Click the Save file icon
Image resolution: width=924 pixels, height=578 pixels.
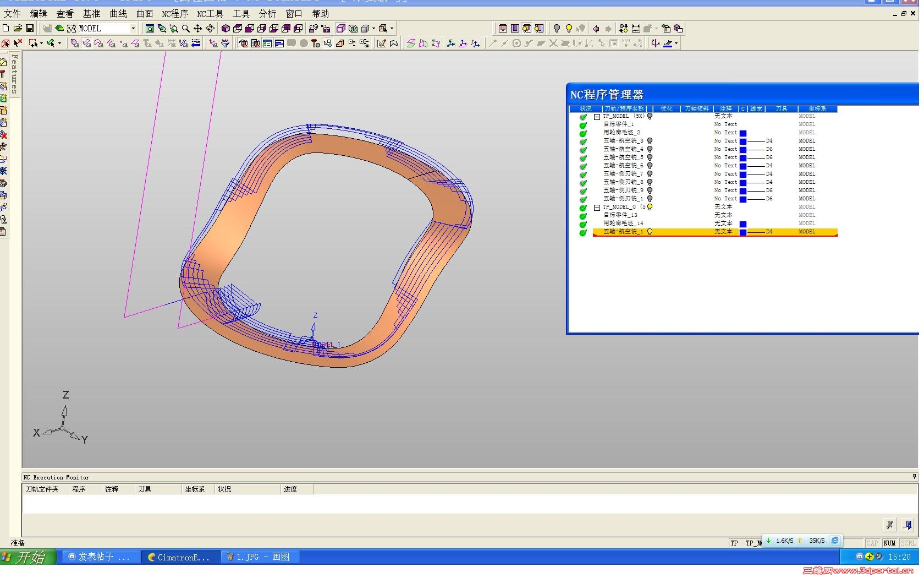pos(30,28)
